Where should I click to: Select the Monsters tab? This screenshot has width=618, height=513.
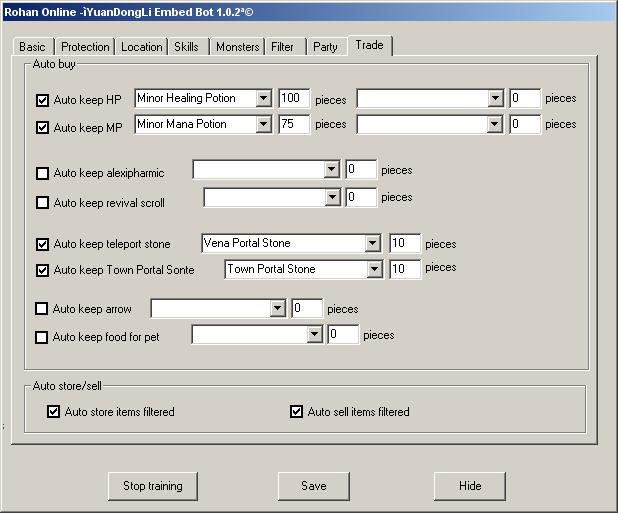[x=237, y=46]
